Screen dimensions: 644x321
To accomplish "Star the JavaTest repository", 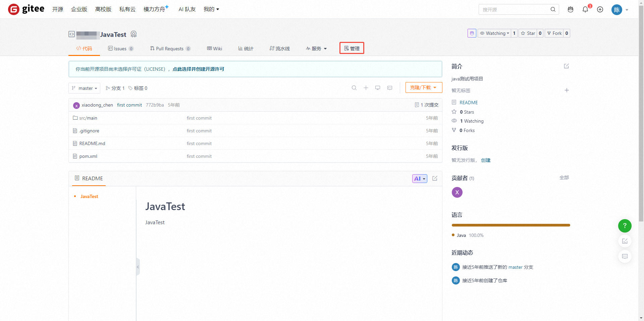I will (528, 33).
